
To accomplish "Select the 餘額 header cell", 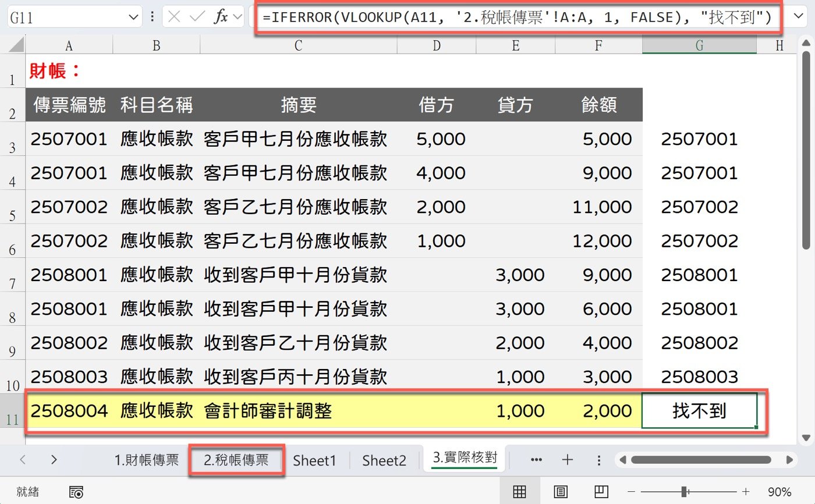I will (598, 105).
